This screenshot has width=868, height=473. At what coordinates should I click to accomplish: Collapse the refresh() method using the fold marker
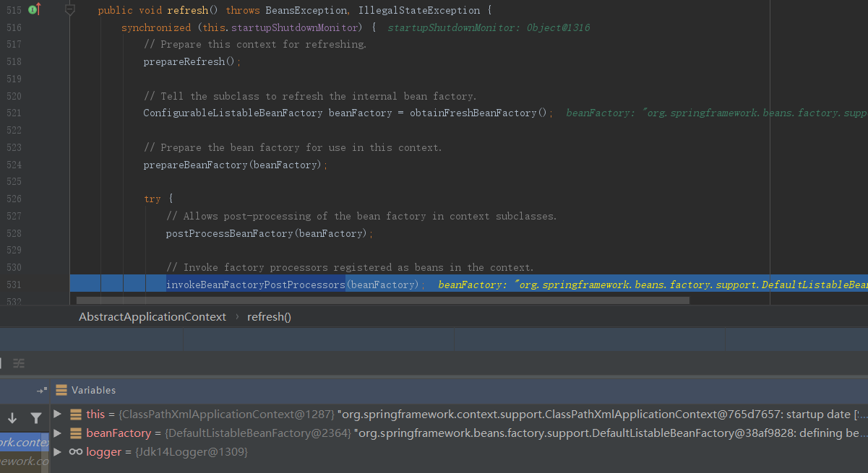(x=70, y=10)
